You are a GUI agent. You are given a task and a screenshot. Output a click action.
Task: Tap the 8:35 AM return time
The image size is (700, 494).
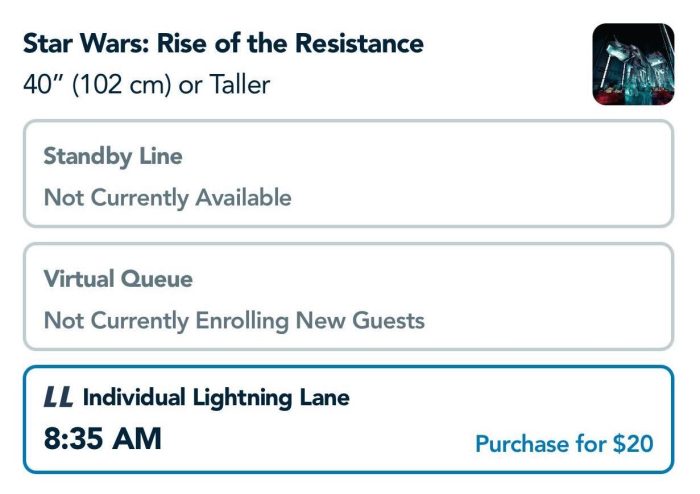coord(103,438)
